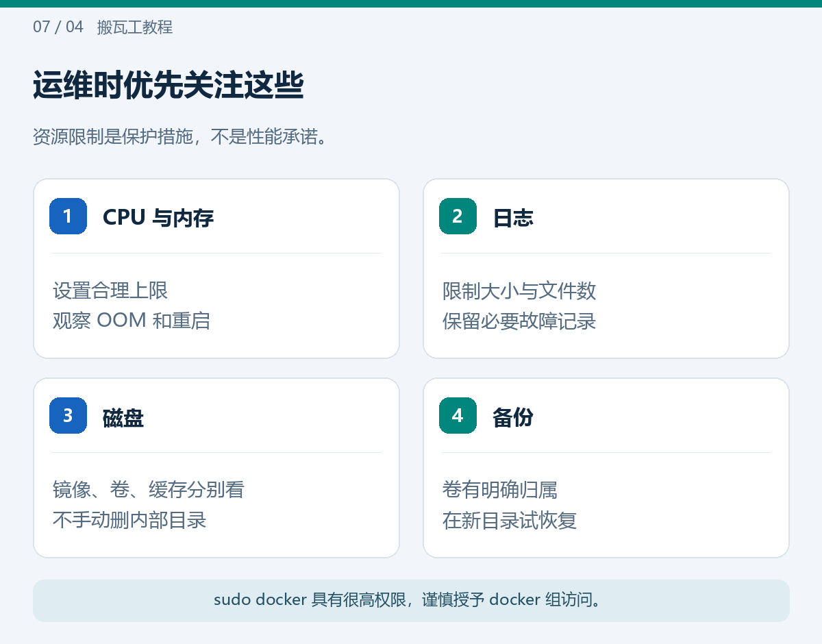822x644 pixels.
Task: Click the line '卷有明确归属'
Action: coord(500,489)
